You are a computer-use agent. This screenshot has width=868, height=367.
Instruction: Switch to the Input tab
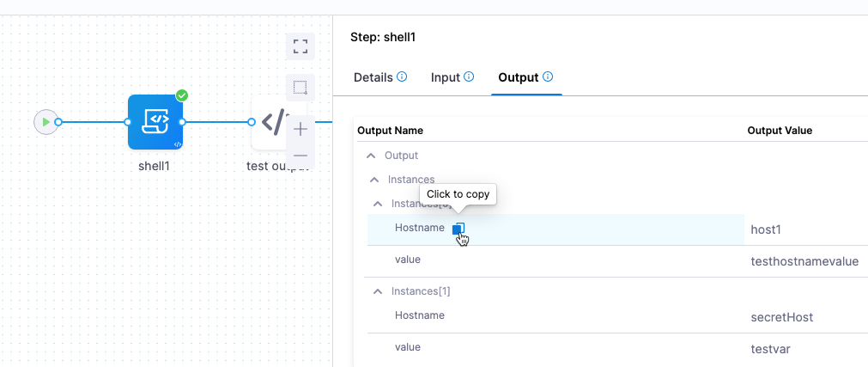446,77
